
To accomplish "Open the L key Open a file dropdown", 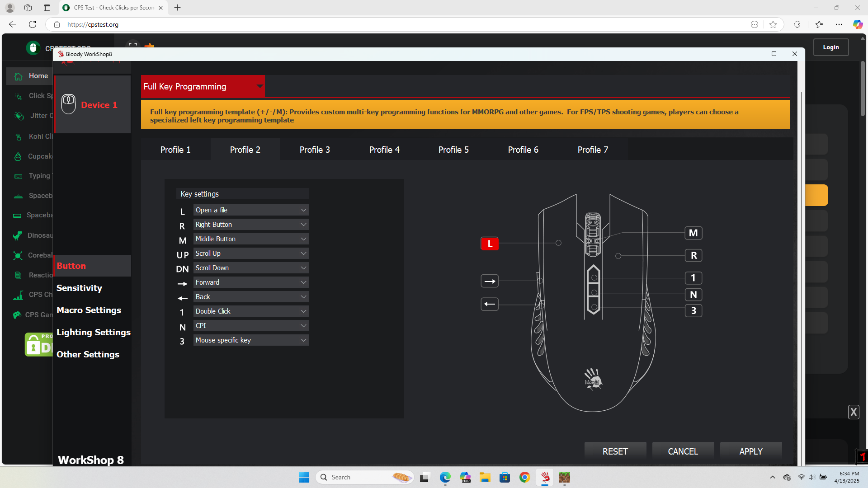I will point(251,210).
